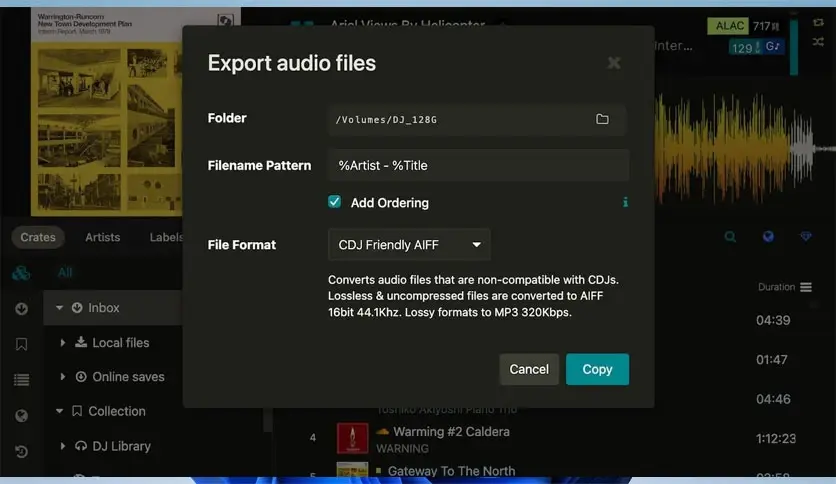Click the globe icon next to search
This screenshot has height=484, width=836.
[x=768, y=237]
